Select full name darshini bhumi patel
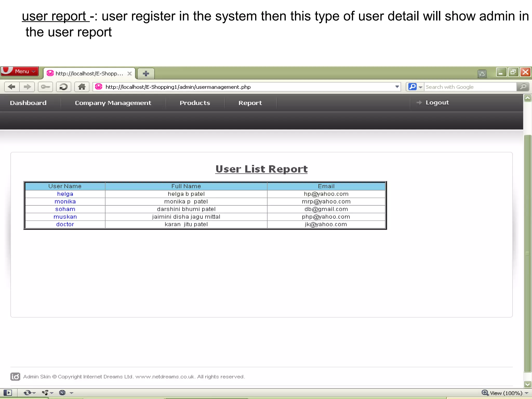Screen dimensions: 532x399 click(x=186, y=209)
